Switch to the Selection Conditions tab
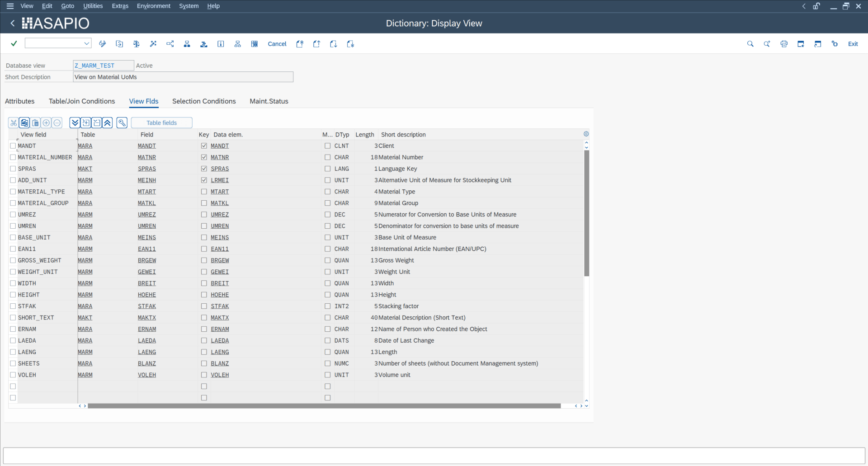The width and height of the screenshot is (868, 466). point(204,101)
